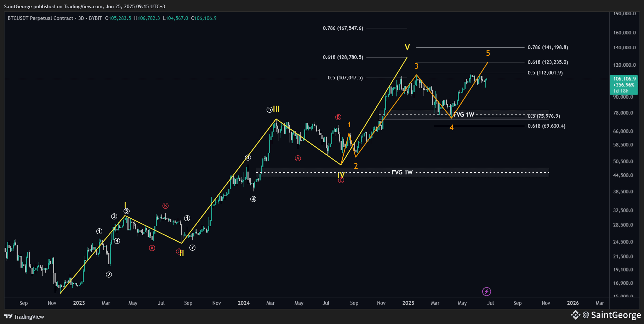Select the current price tag on price axis

(624, 85)
